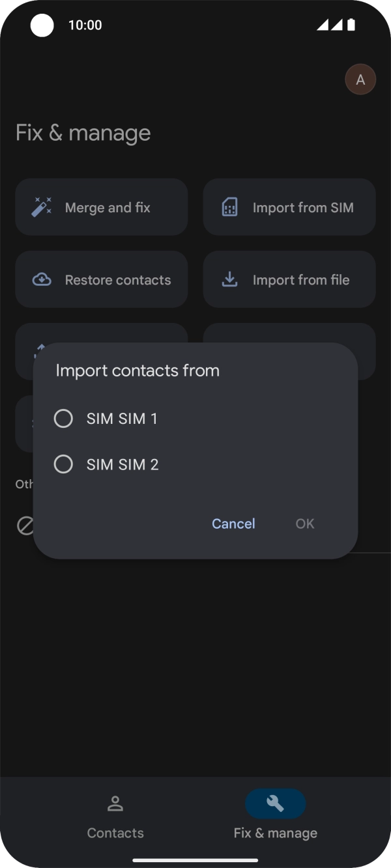Dismiss the dialog with Cancel
391x868 pixels.
pyautogui.click(x=233, y=524)
